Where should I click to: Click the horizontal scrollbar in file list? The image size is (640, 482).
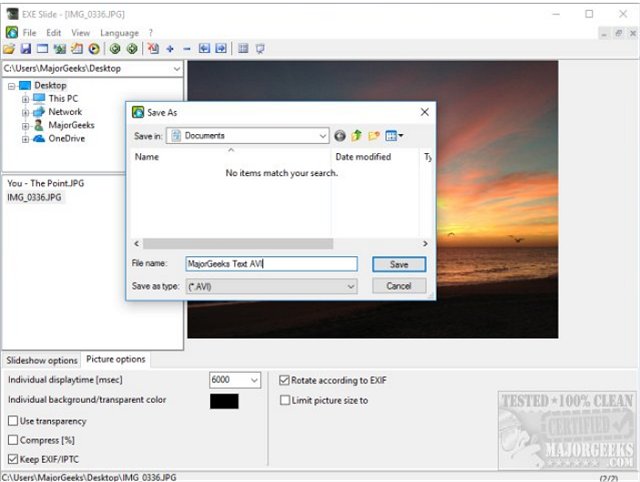[238, 244]
